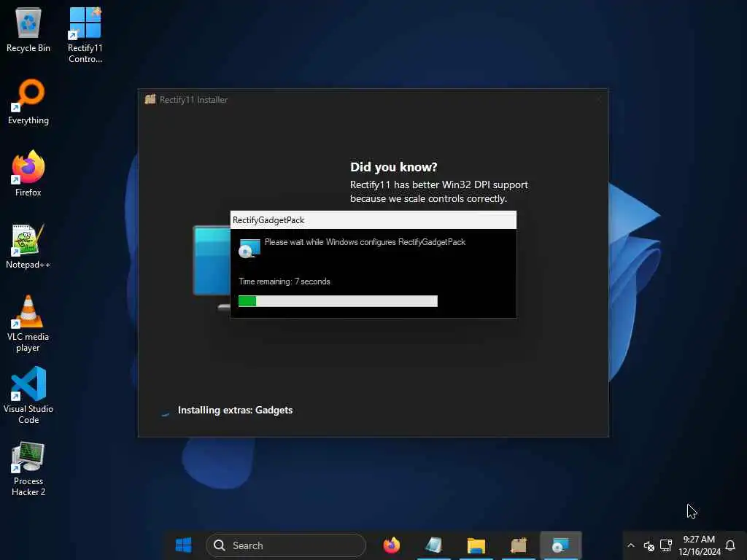This screenshot has width=747, height=560.
Task: Open Firefox from the taskbar
Action: (x=392, y=545)
